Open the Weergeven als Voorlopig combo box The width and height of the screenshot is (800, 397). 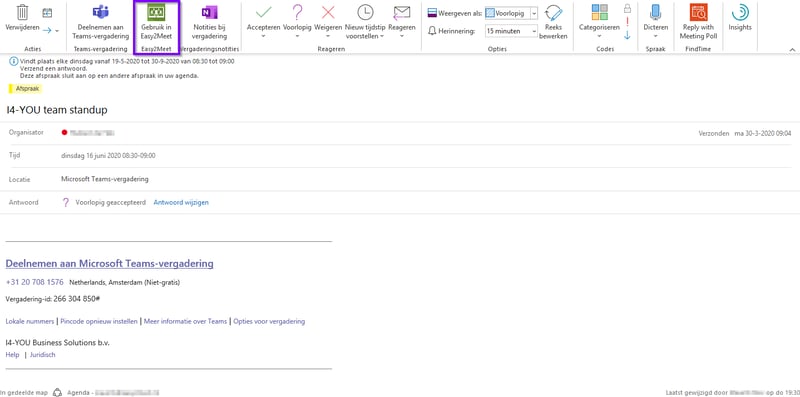[x=511, y=13]
